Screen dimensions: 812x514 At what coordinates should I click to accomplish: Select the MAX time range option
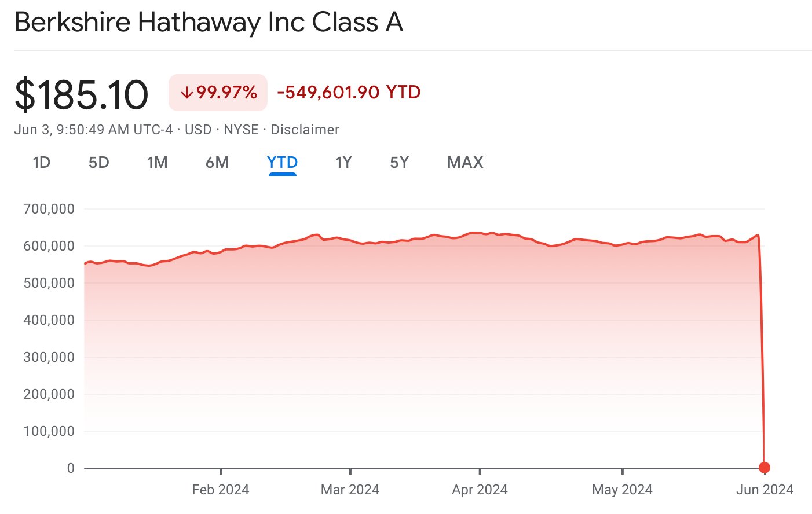[464, 163]
